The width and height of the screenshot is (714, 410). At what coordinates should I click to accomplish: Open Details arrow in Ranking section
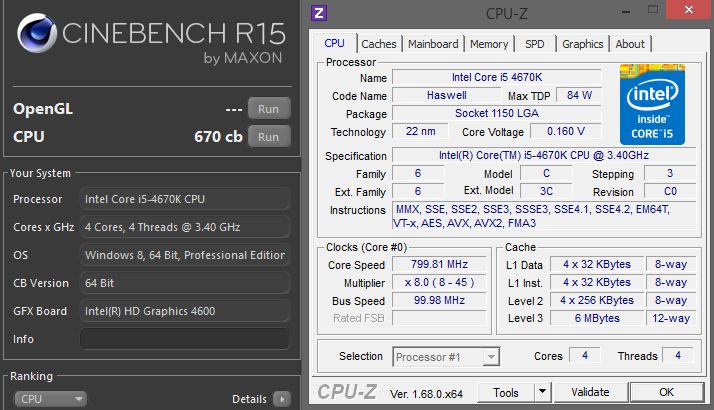point(282,399)
